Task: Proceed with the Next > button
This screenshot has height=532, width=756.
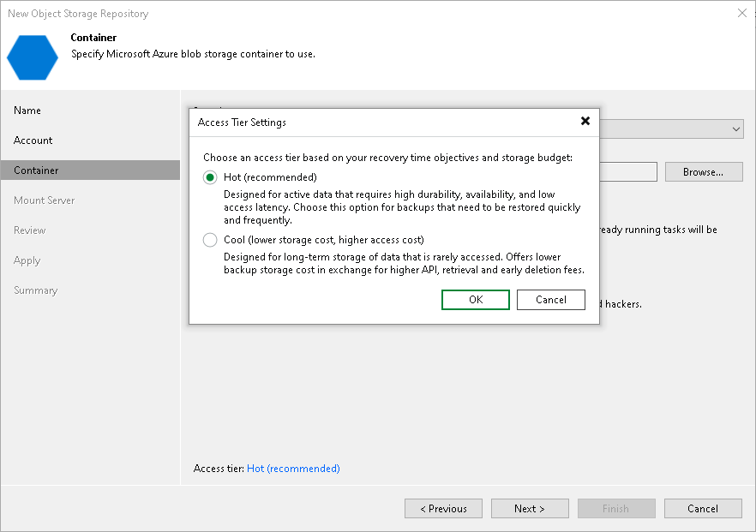Action: (530, 508)
